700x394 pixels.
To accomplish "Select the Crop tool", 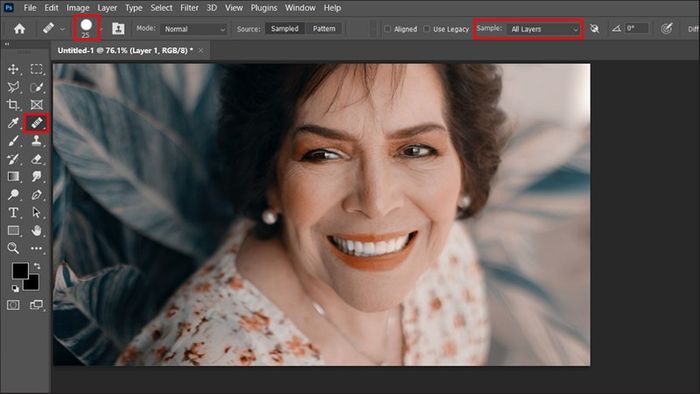I will click(13, 105).
